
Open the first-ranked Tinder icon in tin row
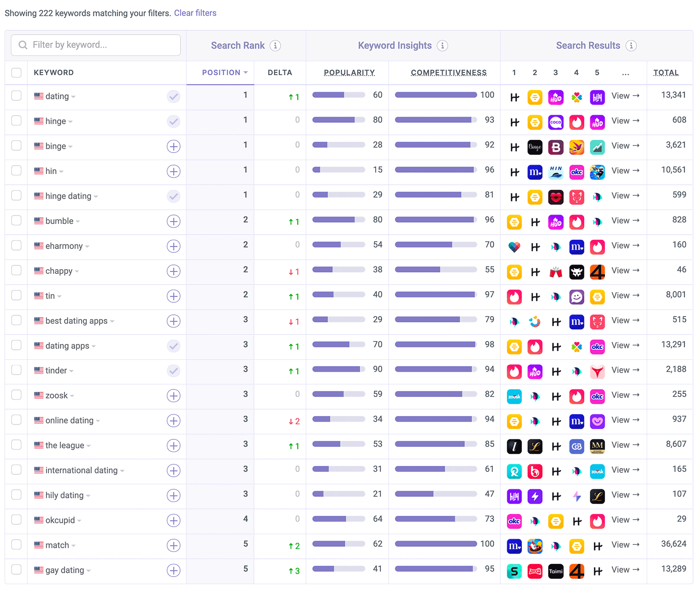[x=514, y=297]
